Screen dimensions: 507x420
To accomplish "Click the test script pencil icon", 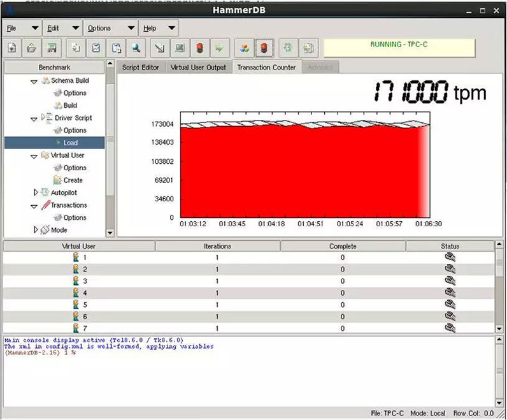I will click(160, 48).
